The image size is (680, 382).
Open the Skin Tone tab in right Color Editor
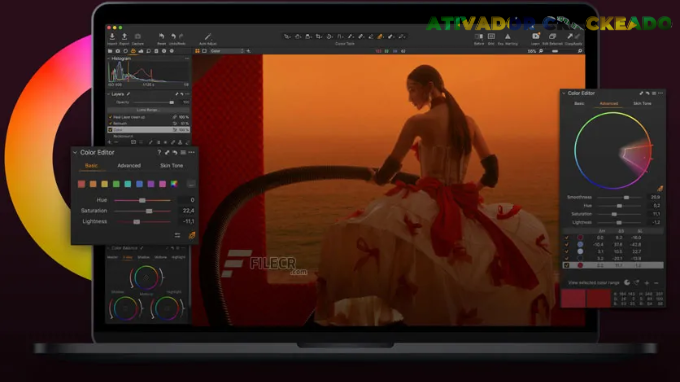[x=642, y=104]
